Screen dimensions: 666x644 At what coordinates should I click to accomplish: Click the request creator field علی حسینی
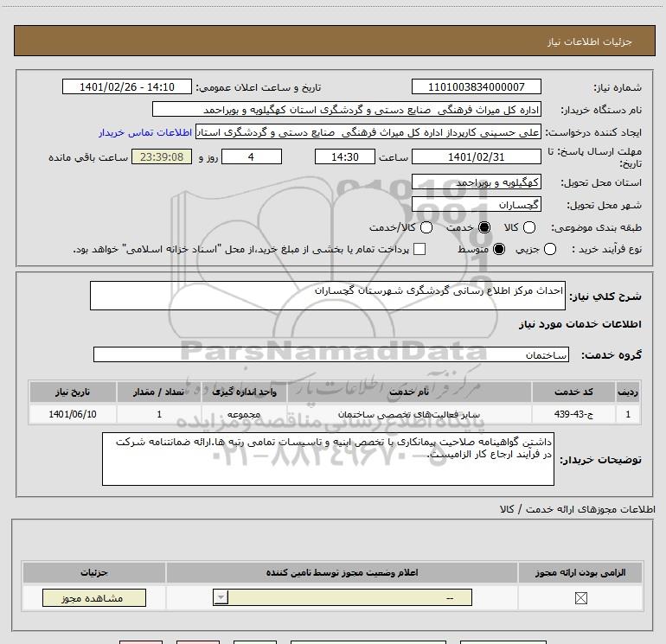coord(368,132)
